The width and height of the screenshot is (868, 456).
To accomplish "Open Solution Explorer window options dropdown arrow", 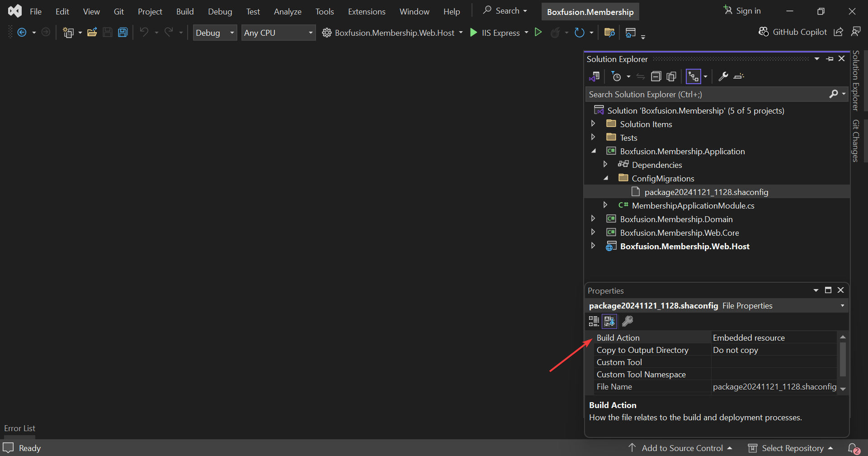I will click(816, 59).
